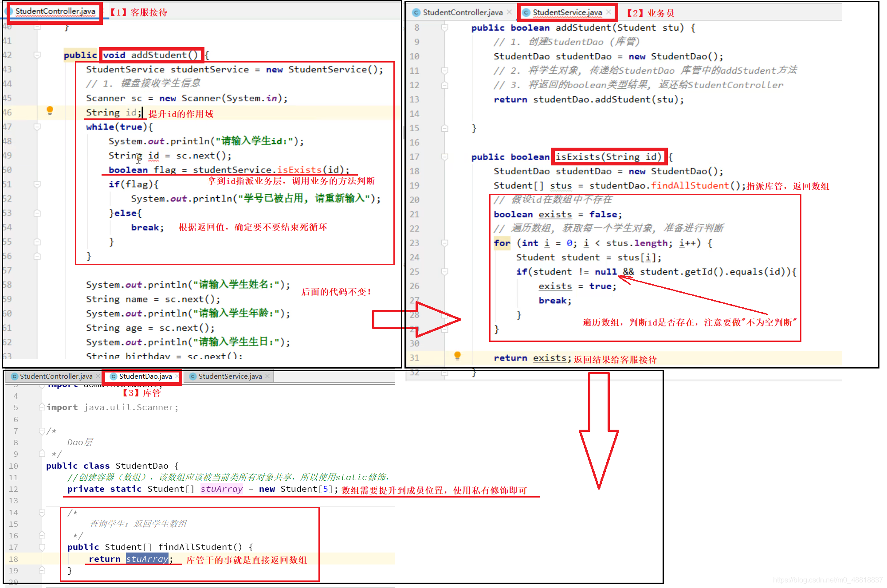Image resolution: width=887 pixels, height=588 pixels.
Task: Open StudentService.java tab in bottom pane
Action: (x=230, y=376)
